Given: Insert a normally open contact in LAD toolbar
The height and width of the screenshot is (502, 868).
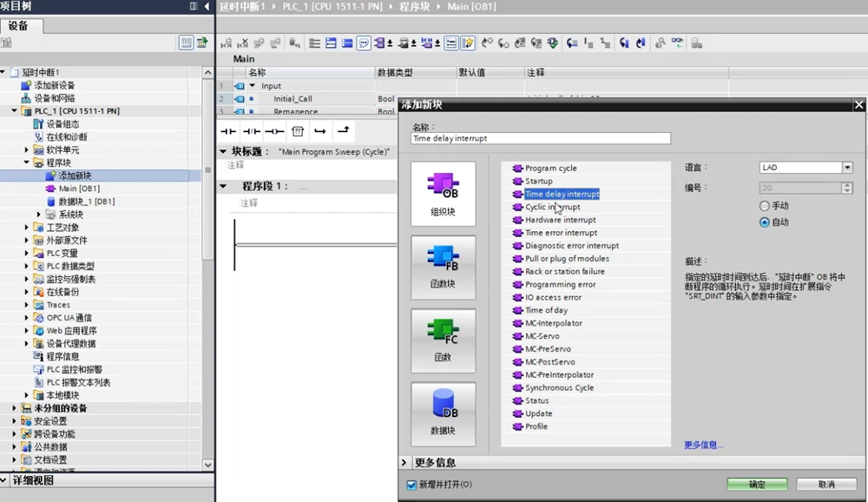Looking at the screenshot, I should coord(228,131).
